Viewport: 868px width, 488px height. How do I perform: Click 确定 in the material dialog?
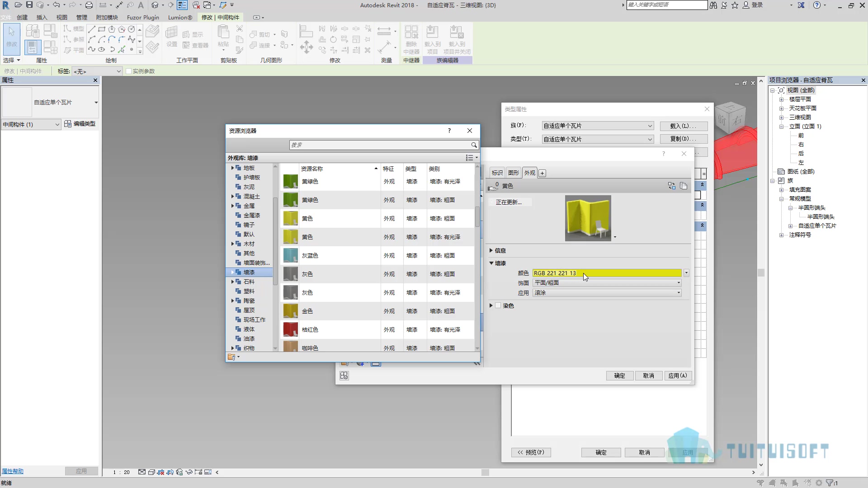pyautogui.click(x=619, y=375)
